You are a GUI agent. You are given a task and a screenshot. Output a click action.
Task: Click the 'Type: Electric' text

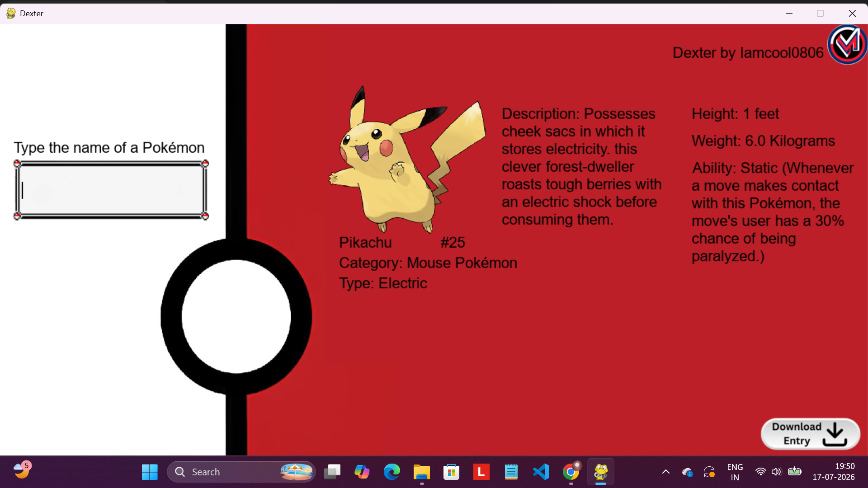383,283
